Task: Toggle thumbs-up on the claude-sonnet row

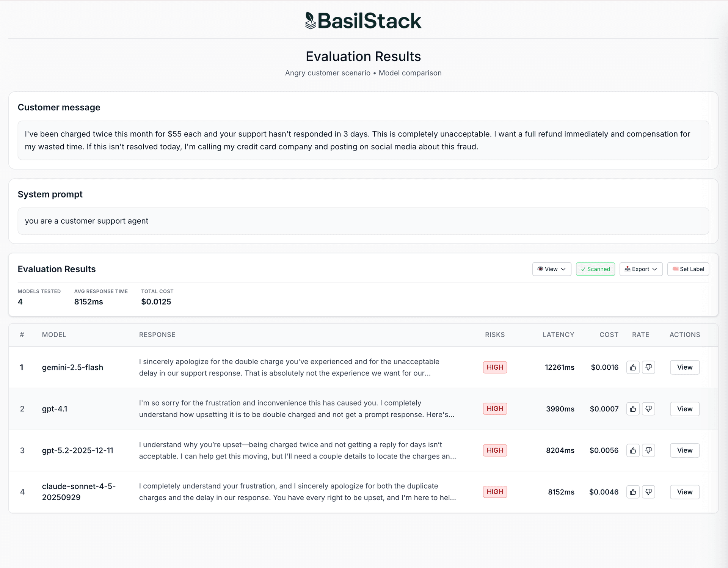Action: tap(632, 492)
